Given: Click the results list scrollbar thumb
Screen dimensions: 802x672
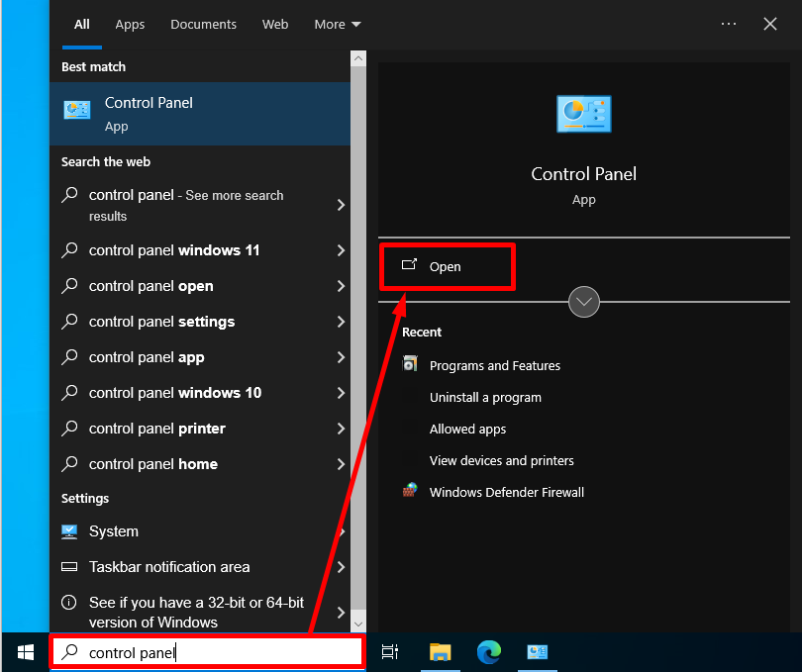Looking at the screenshot, I should (358, 337).
